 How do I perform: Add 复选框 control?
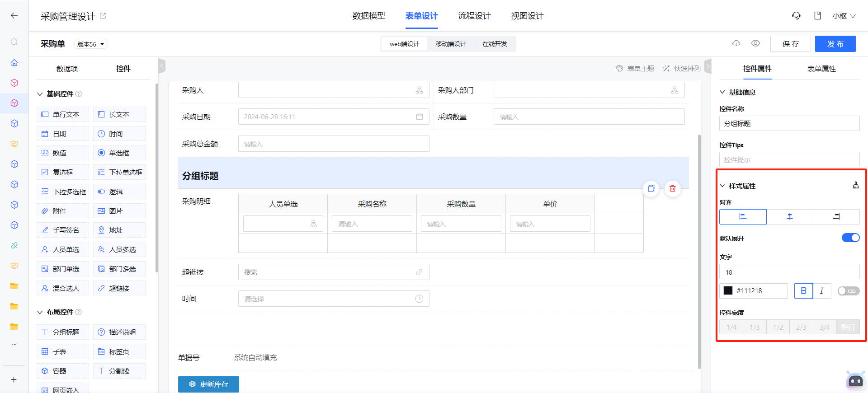(x=63, y=172)
